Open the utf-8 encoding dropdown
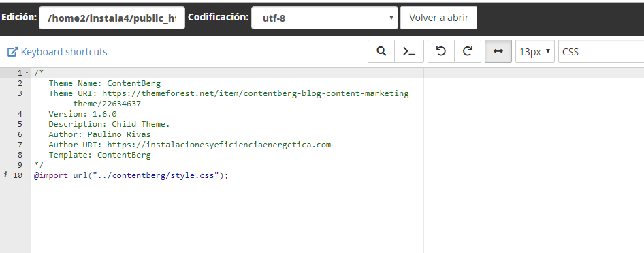Screen dimensions: 644x253 (325, 18)
